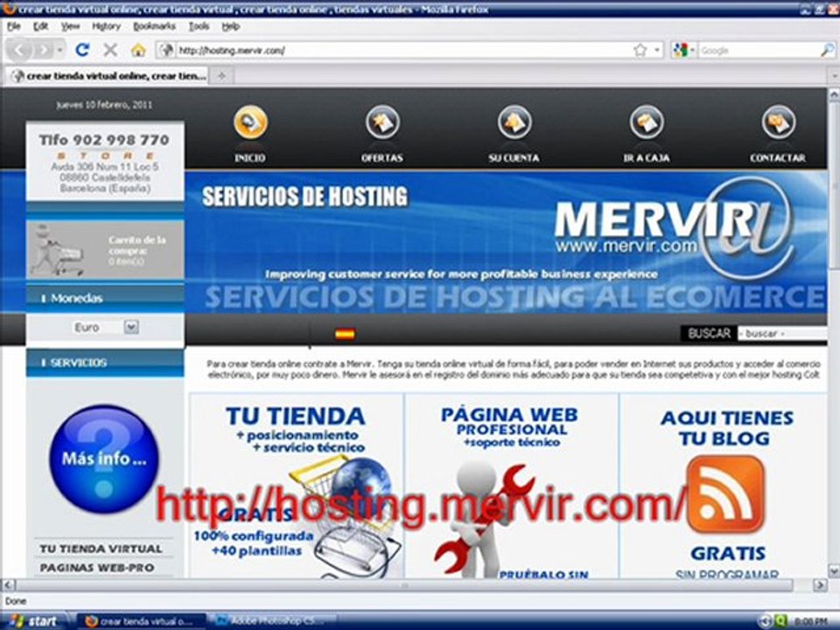Click the site identity icon in address bar
Screen dimensions: 840x630
[x=167, y=51]
